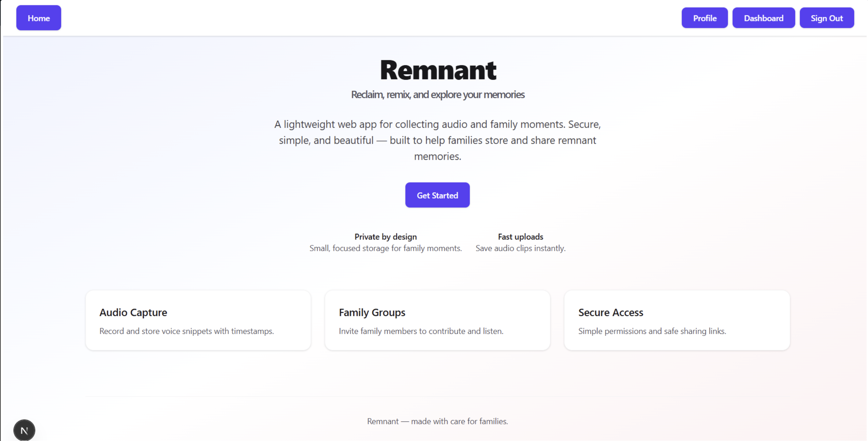Click "Simple permissions and safe sharing" description
The width and height of the screenshot is (868, 441).
tap(652, 331)
